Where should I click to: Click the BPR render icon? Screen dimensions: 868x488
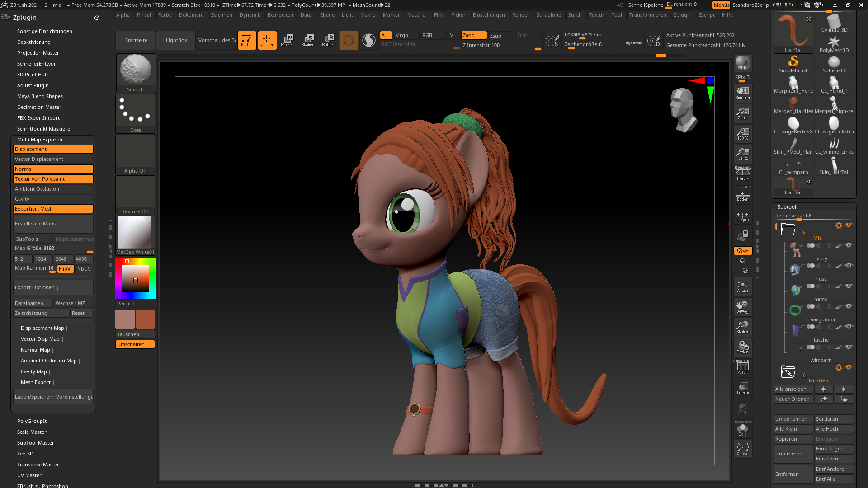pyautogui.click(x=742, y=63)
